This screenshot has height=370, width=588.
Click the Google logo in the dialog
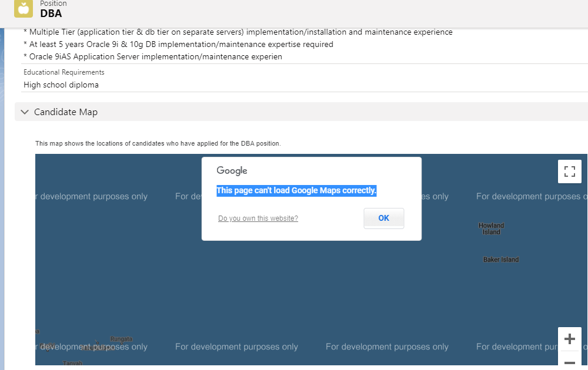(x=232, y=171)
